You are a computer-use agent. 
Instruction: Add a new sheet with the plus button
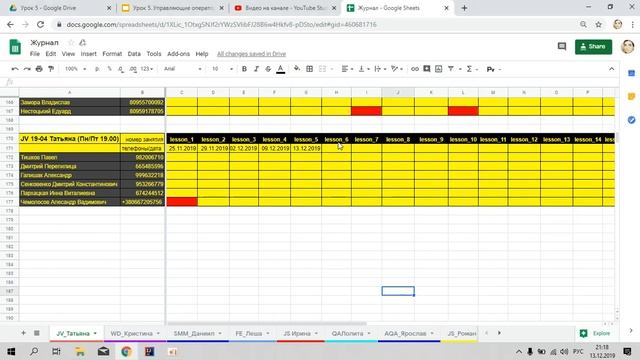click(23, 333)
